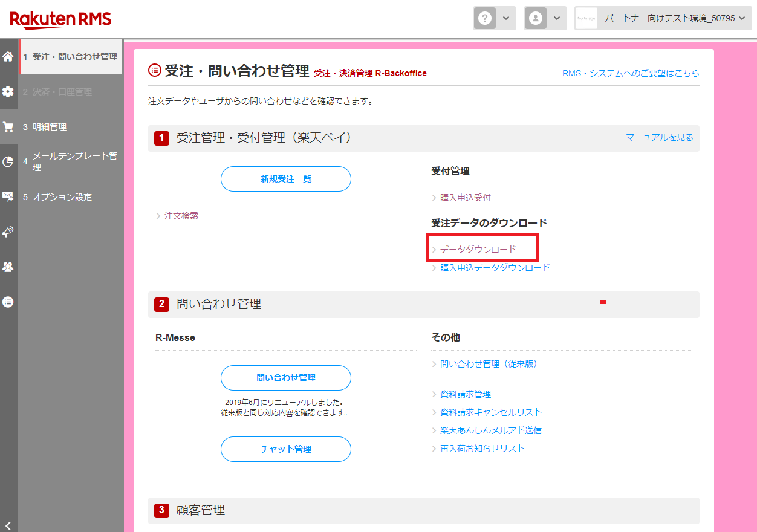Click the R-Messe subheading
This screenshot has width=757, height=532.
coord(175,338)
